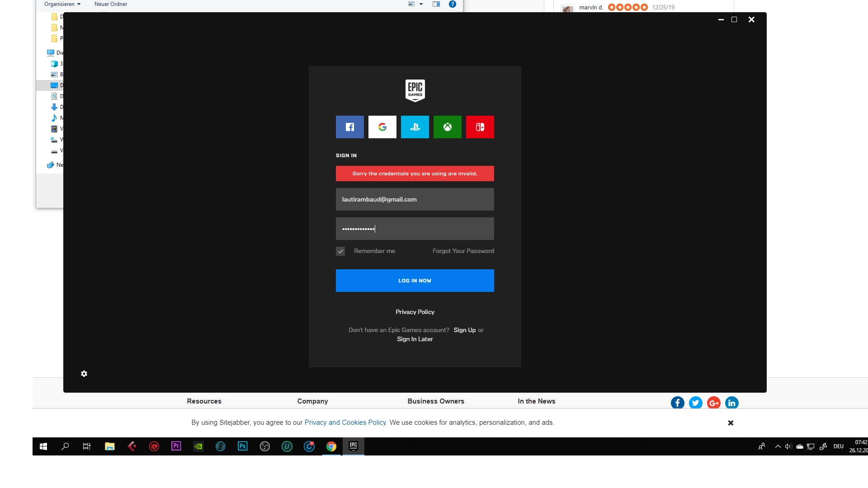The width and height of the screenshot is (868, 488).
Task: Open Business Owners footer section
Action: tap(435, 401)
